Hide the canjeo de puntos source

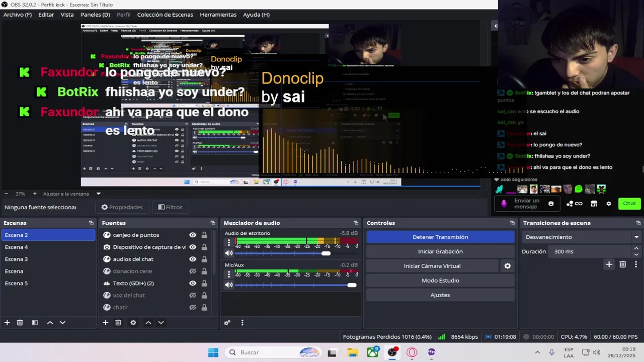click(193, 235)
